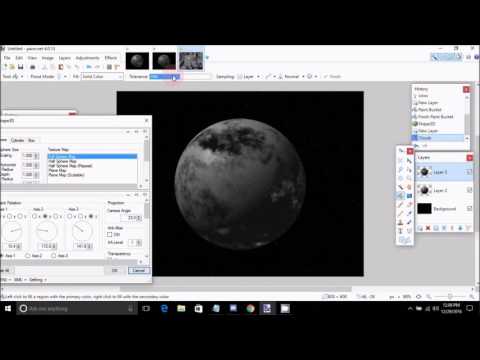Select the Gradient tool in Tools
The width and height of the screenshot is (480, 360).
pos(409,196)
